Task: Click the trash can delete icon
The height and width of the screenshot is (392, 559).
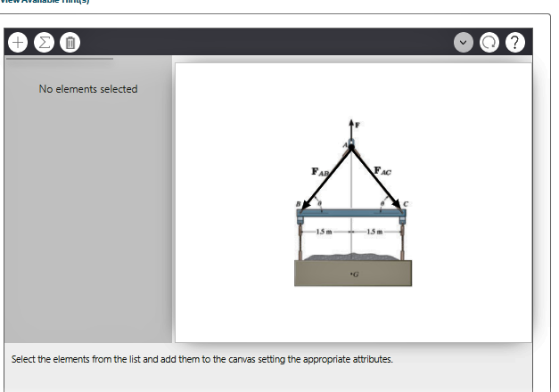Action: pyautogui.click(x=70, y=43)
